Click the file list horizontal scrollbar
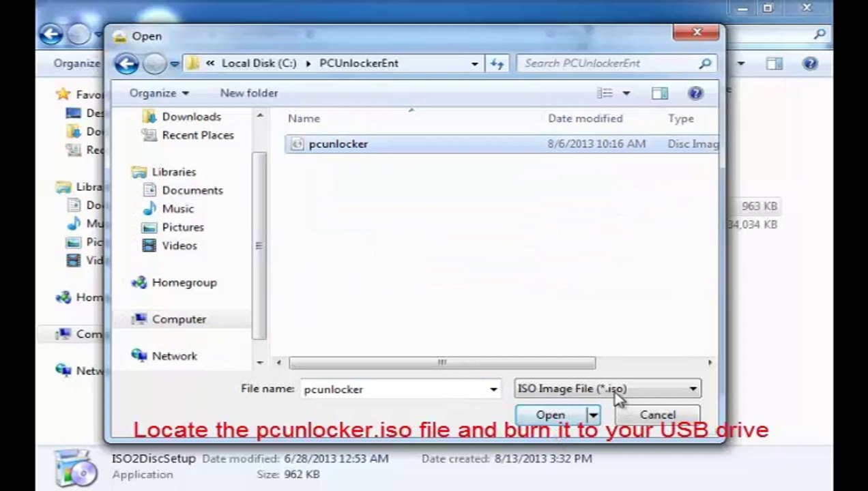The width and height of the screenshot is (868, 491). point(442,363)
